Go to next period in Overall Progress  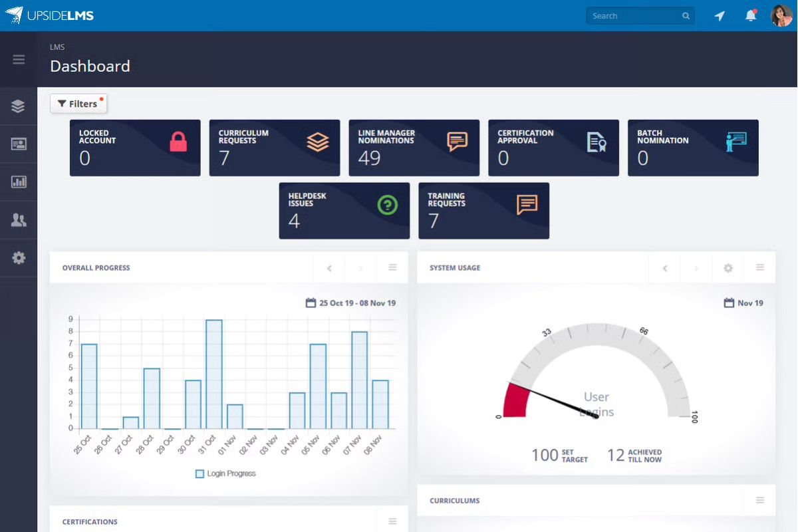click(x=360, y=268)
